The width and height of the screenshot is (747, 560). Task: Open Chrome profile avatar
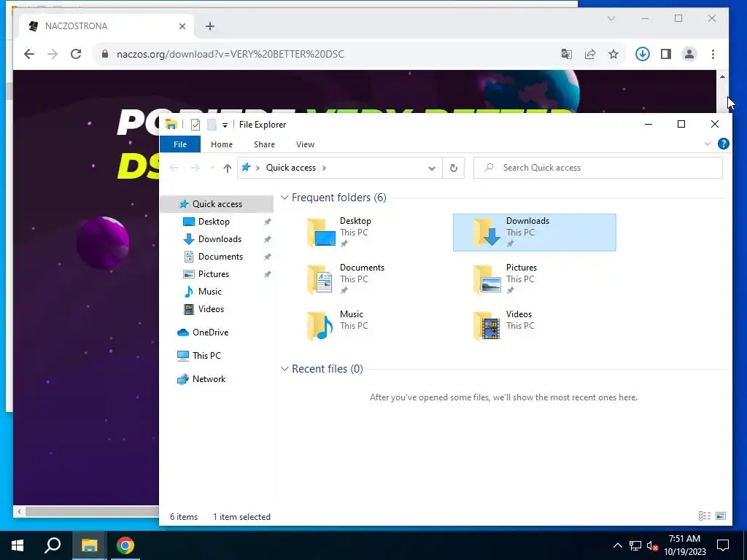click(689, 54)
